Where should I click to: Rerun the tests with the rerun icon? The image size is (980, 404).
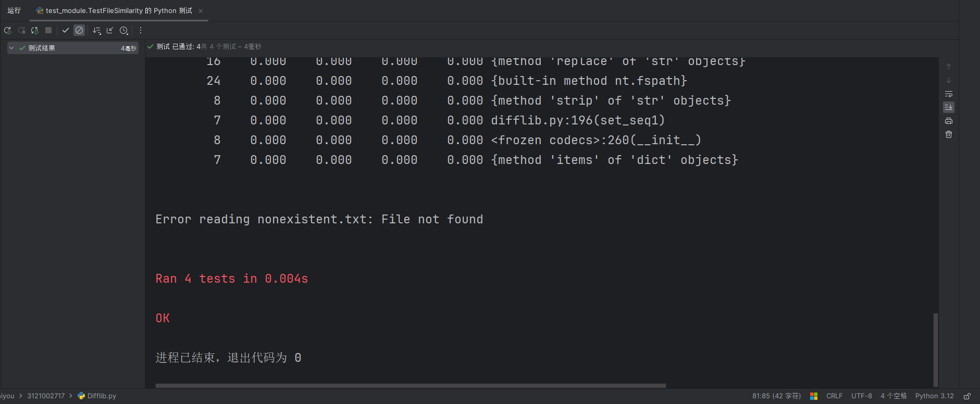click(8, 31)
